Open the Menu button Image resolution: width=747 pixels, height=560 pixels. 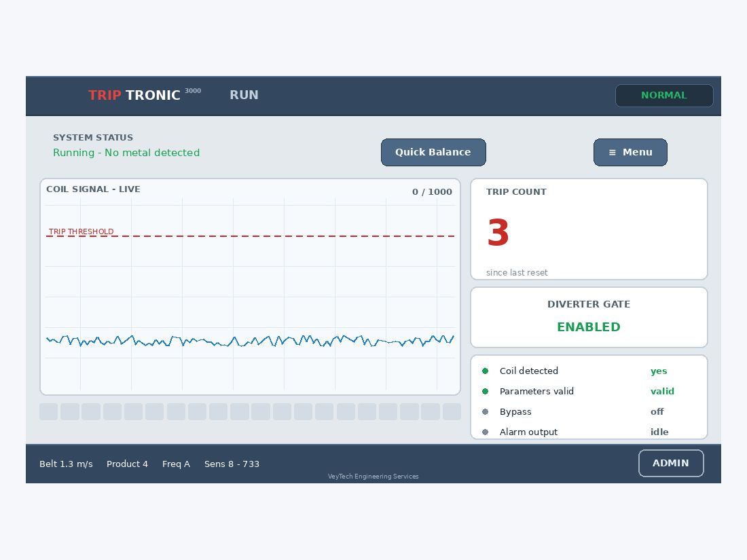click(x=630, y=152)
